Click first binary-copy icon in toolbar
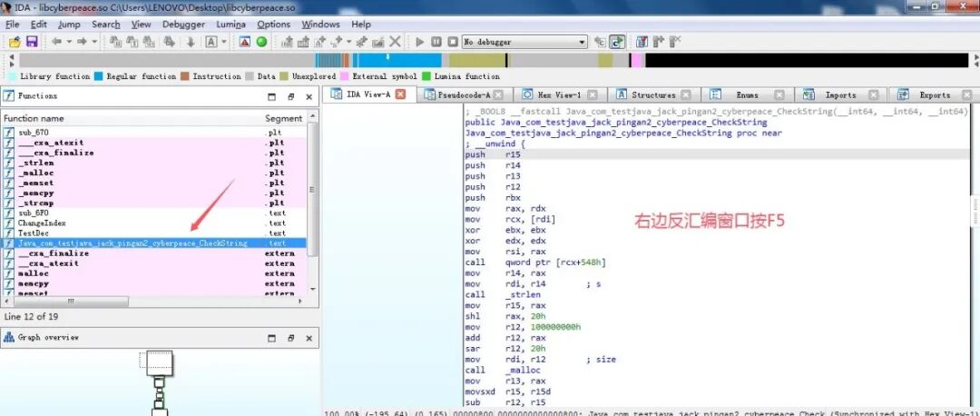980x416 pixels. 115,42
